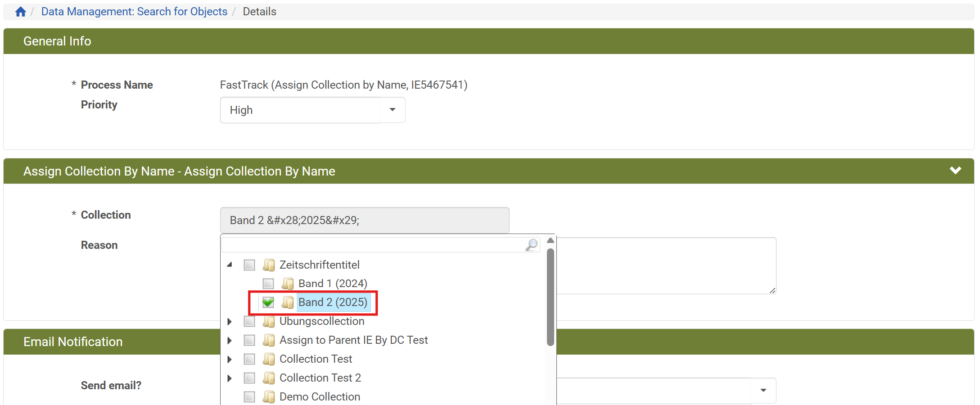Click the Assign to Parent IE folder icon
The height and width of the screenshot is (405, 980).
click(x=269, y=340)
